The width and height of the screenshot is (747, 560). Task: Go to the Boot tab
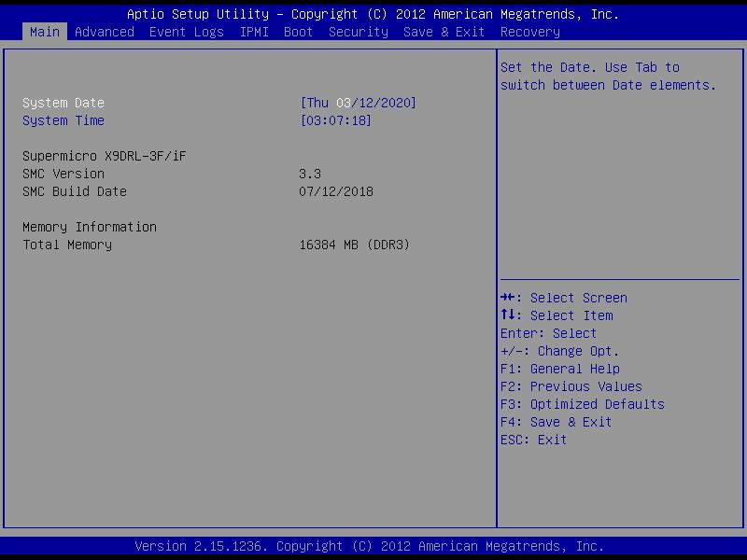(298, 32)
